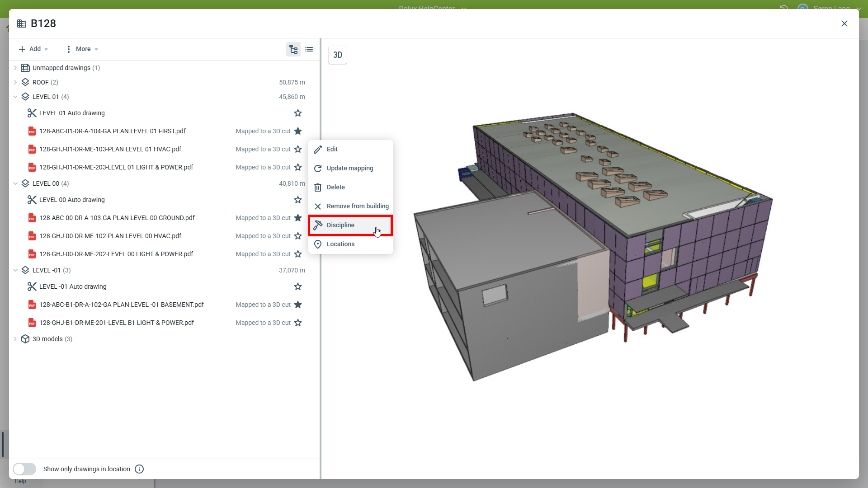Image resolution: width=868 pixels, height=488 pixels.
Task: Switch to tree view icon
Action: point(293,49)
